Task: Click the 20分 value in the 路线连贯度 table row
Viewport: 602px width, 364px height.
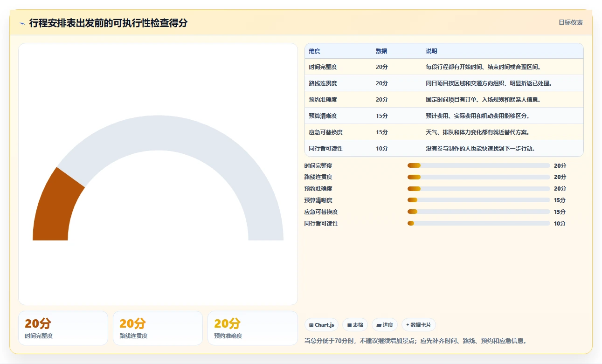Action: click(381, 83)
